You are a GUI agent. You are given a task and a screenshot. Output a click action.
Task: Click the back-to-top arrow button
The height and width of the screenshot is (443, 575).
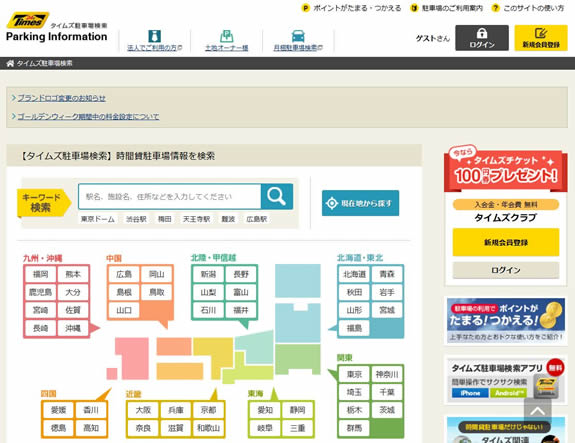(538, 411)
